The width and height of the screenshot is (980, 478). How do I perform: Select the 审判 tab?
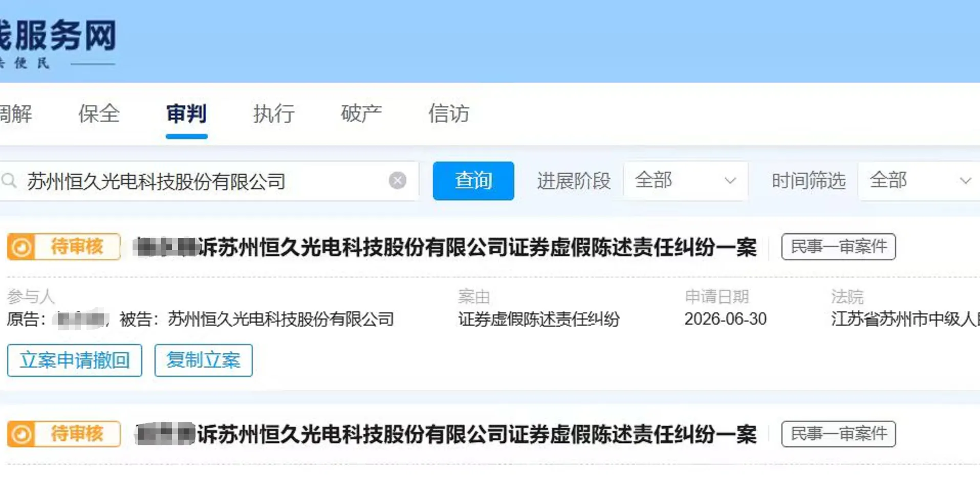[186, 113]
